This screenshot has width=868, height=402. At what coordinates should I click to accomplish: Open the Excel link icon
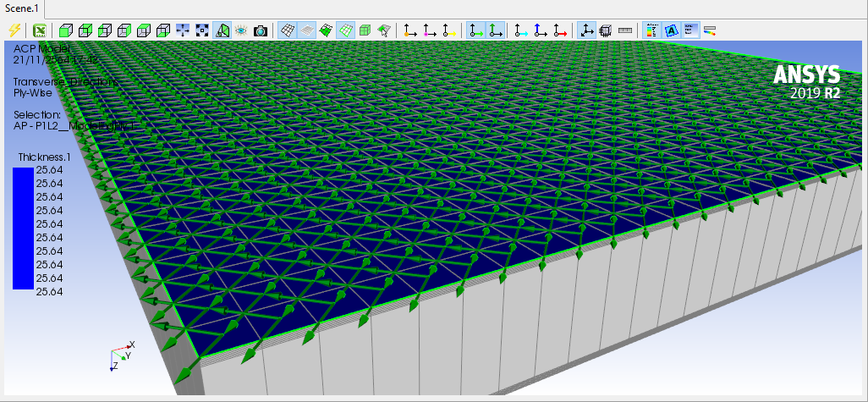click(39, 30)
